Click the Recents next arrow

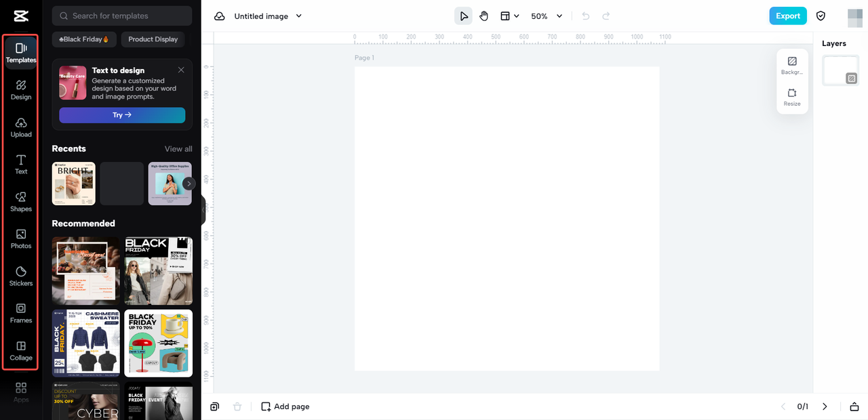(189, 184)
